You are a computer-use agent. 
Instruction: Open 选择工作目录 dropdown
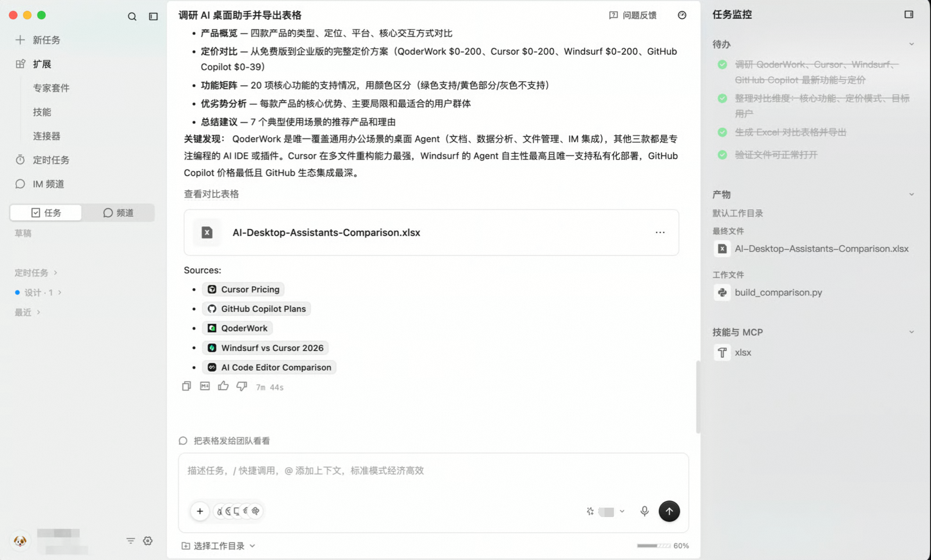click(x=218, y=546)
